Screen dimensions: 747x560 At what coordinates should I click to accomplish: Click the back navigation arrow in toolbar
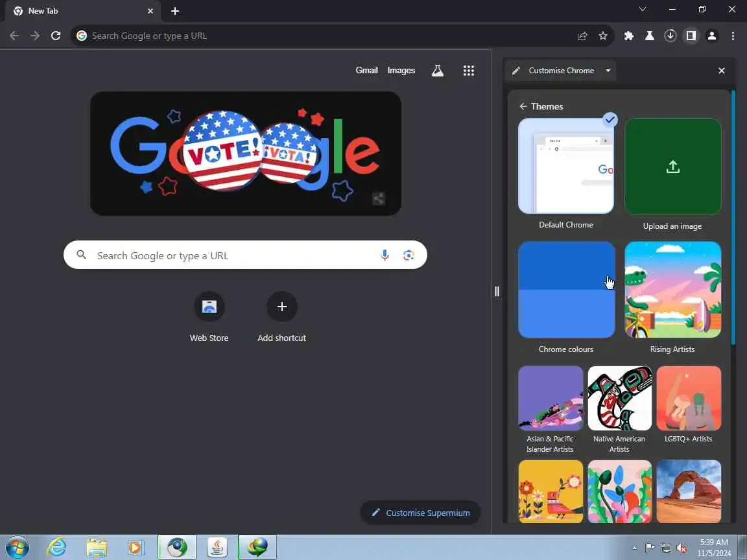tap(14, 36)
